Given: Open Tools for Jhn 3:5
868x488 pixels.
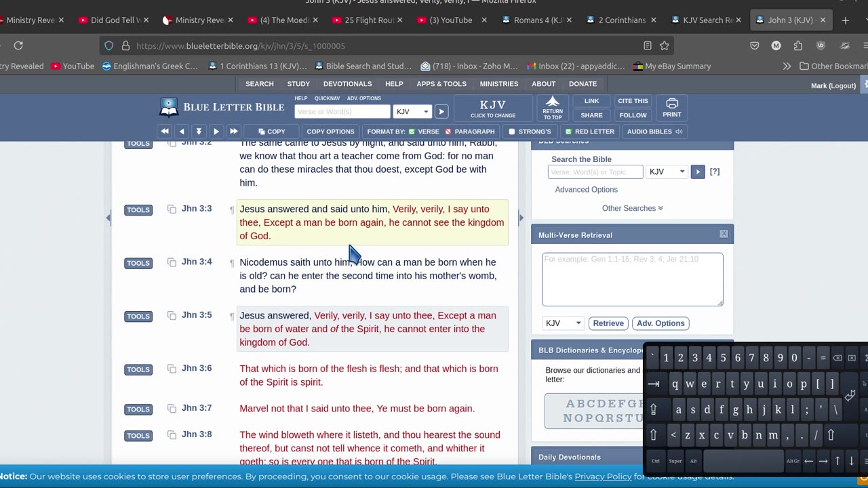Looking at the screenshot, I should pos(138,317).
